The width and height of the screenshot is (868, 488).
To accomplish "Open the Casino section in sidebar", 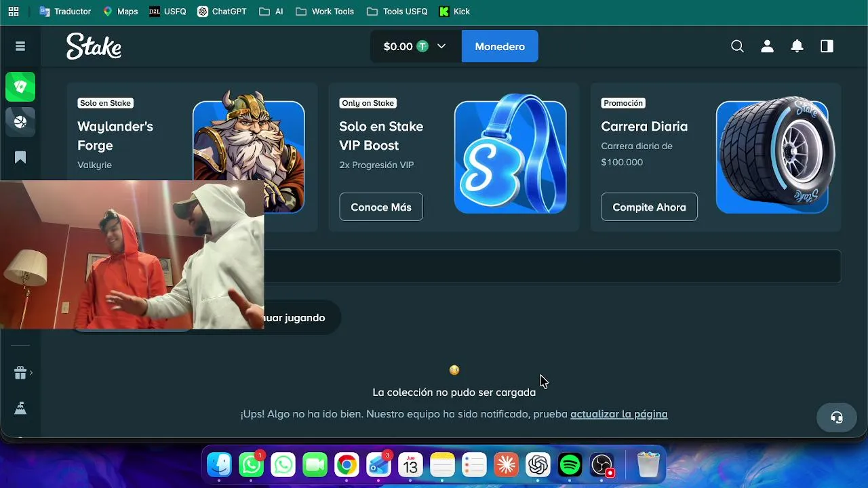I will pyautogui.click(x=20, y=87).
